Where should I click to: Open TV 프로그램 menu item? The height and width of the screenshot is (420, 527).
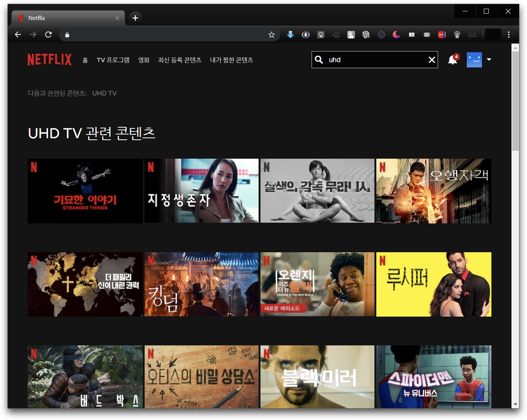click(x=113, y=60)
